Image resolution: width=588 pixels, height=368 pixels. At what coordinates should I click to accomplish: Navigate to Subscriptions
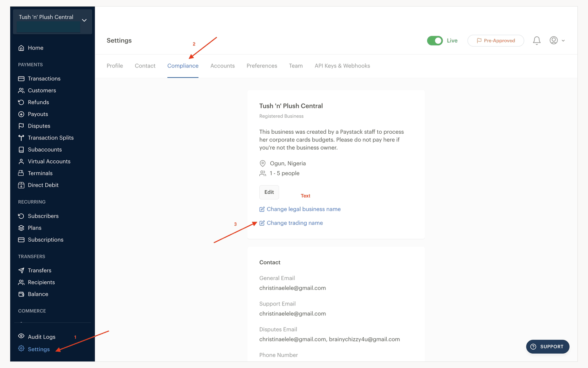[46, 240]
